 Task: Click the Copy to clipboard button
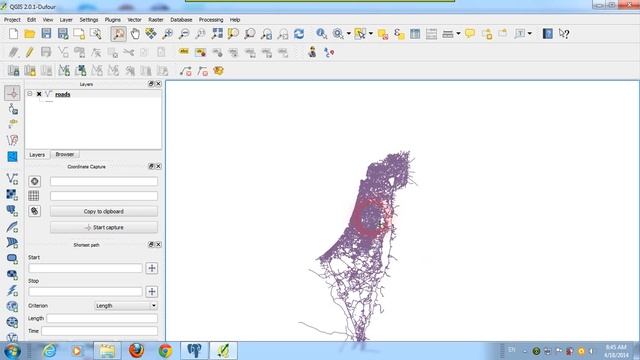[104, 211]
